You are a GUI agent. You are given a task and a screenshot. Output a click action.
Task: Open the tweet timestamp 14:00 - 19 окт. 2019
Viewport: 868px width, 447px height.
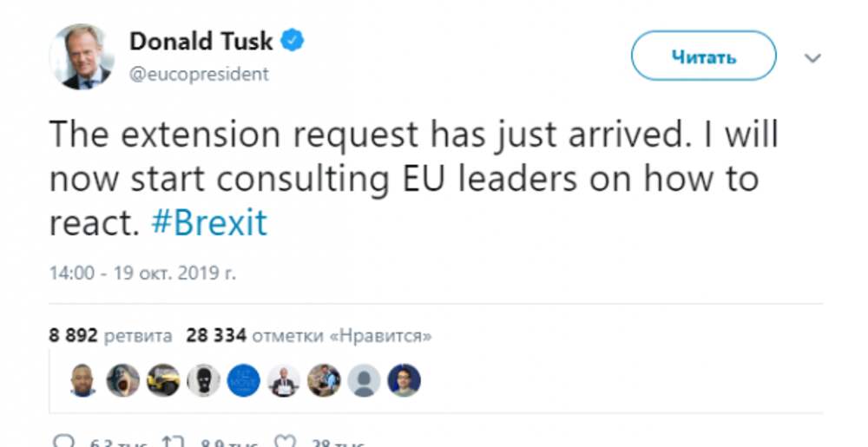(x=142, y=273)
